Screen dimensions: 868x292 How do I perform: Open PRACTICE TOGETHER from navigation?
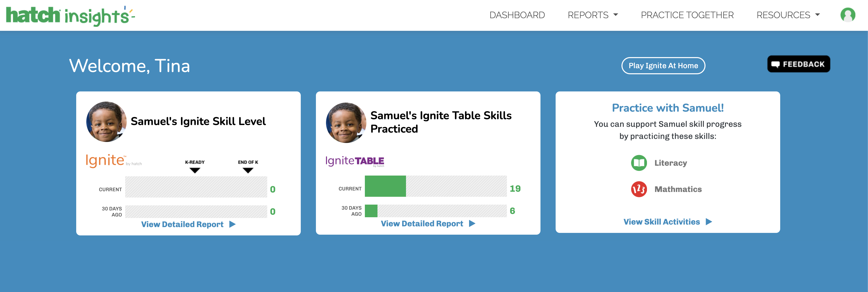(687, 15)
